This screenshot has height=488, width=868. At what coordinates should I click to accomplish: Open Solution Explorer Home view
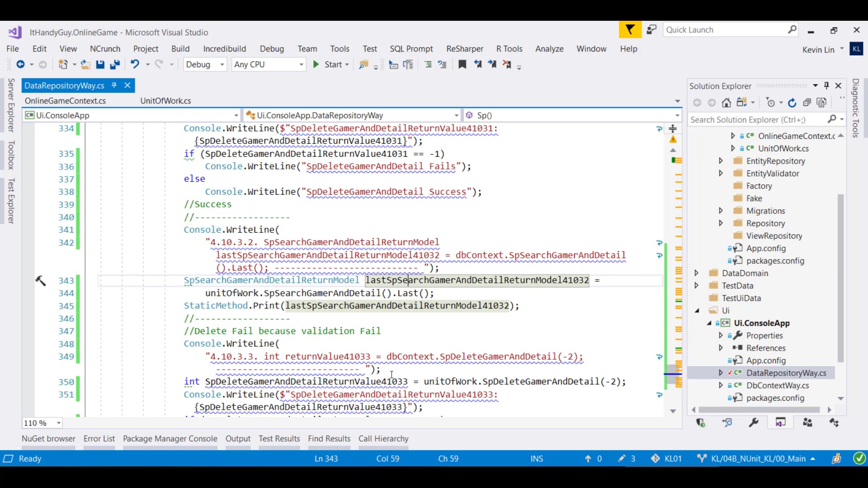[x=726, y=103]
